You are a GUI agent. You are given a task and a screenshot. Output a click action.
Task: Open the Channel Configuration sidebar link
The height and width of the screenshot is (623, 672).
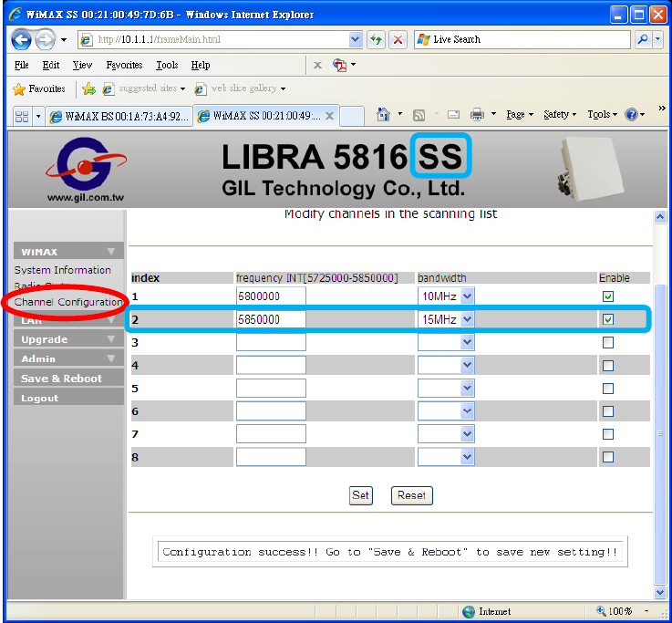68,302
